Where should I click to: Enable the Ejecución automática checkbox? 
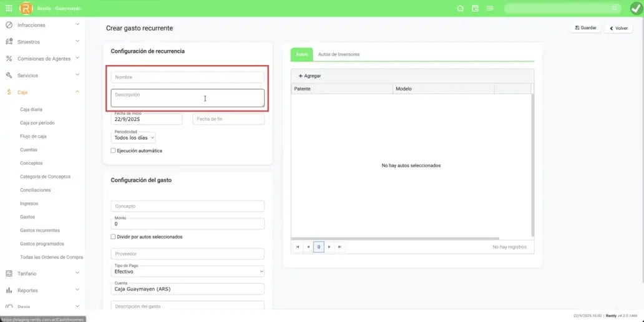click(113, 150)
